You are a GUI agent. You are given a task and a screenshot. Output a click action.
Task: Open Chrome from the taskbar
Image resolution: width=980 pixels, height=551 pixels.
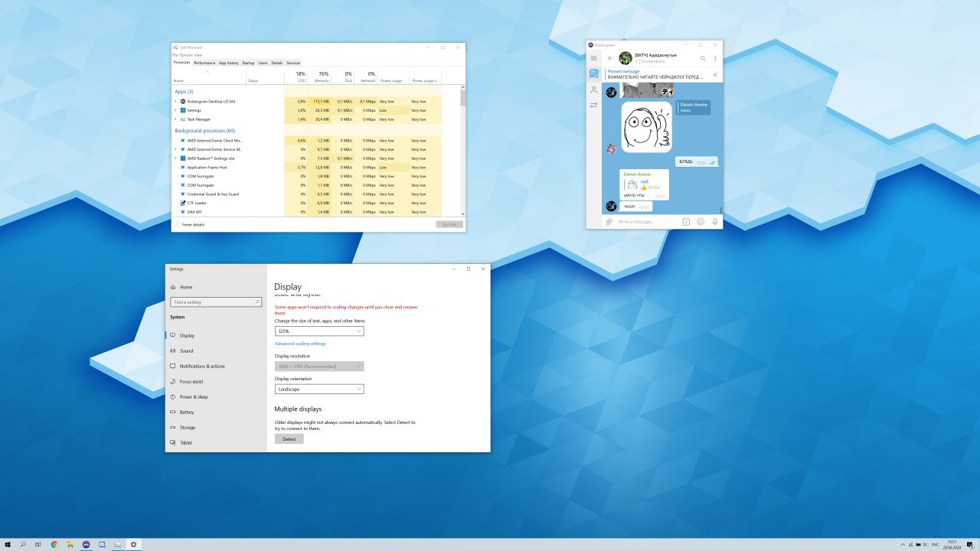[x=54, y=544]
